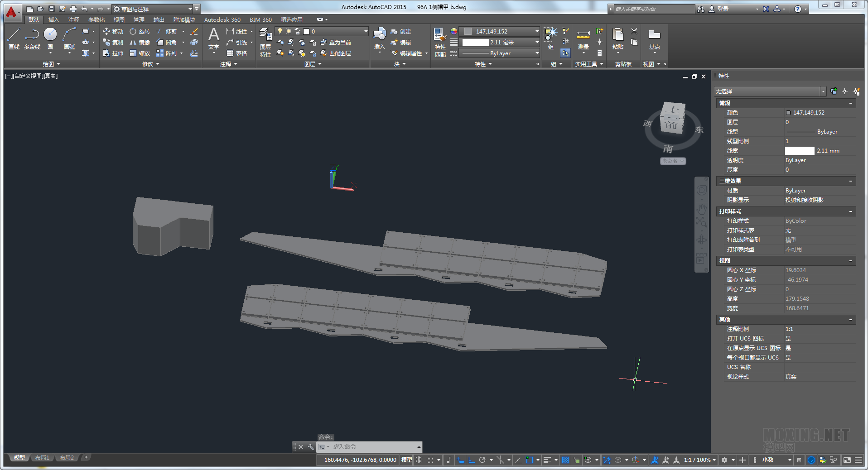Click the 创建 block button
868x470 pixels.
pyautogui.click(x=401, y=31)
